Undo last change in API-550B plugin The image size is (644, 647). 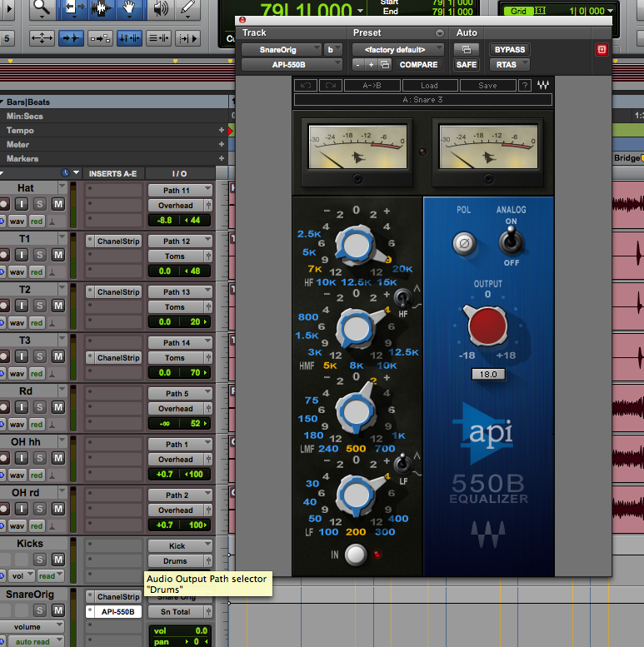pyautogui.click(x=306, y=86)
